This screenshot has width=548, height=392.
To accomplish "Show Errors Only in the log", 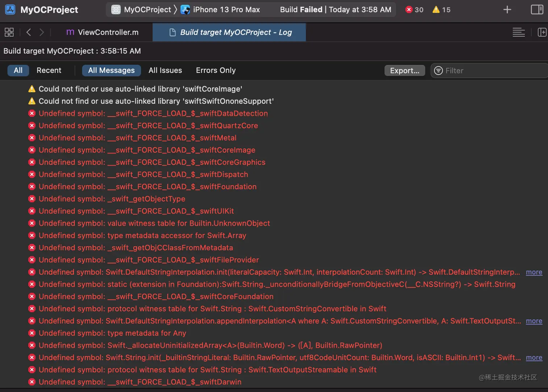I will pyautogui.click(x=216, y=71).
